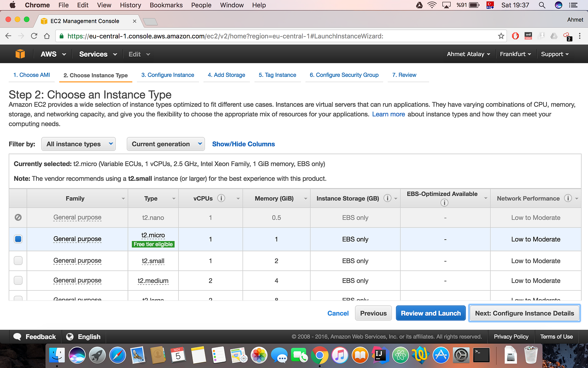Viewport: 588px width, 368px height.
Task: Open the AdBlock stop-hand extension
Action: (515, 36)
